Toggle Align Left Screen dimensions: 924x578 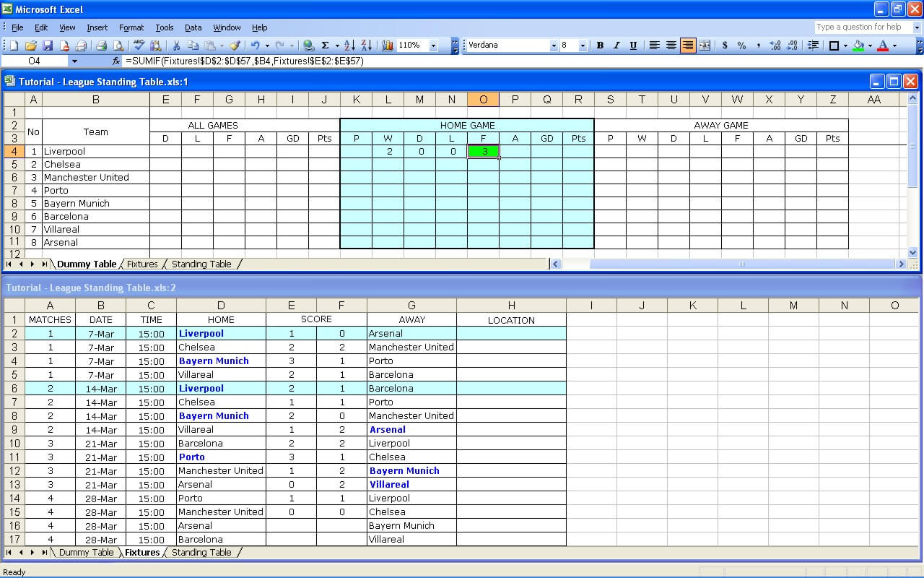(655, 46)
